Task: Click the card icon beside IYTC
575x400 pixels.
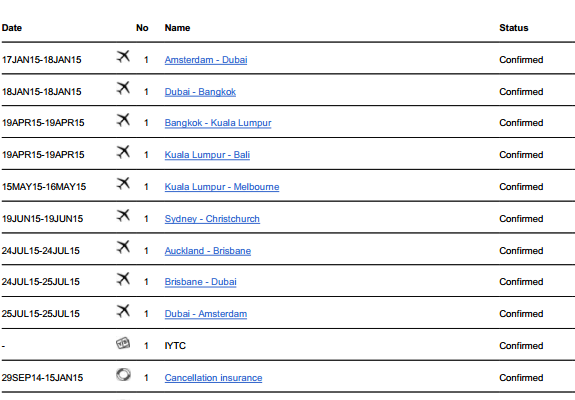Action: (123, 343)
